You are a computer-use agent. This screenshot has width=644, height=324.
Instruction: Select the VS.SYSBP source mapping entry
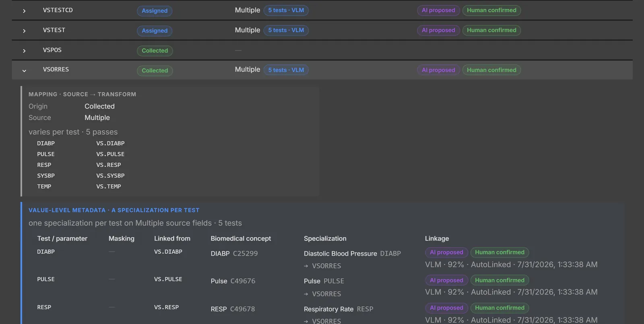(x=110, y=176)
